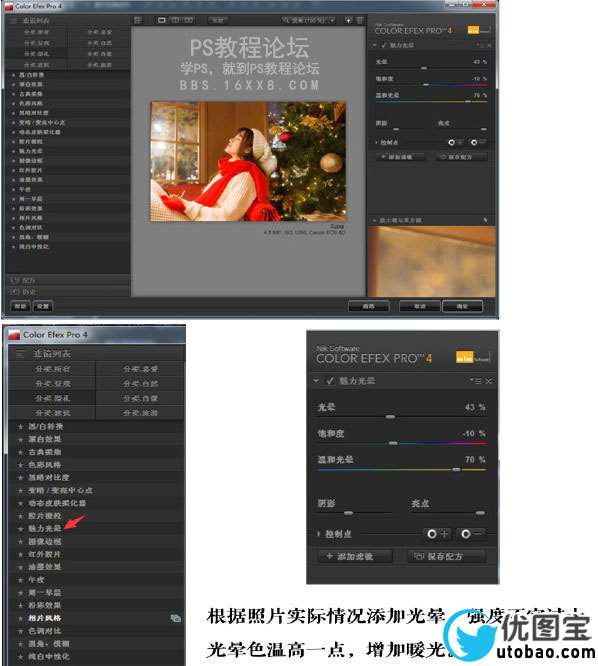Click the 饱和度 slider handle in the enlarged settings panel

[393, 443]
